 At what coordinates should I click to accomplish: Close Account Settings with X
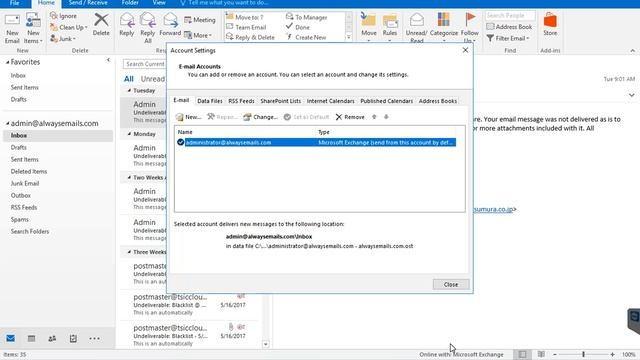coord(465,50)
